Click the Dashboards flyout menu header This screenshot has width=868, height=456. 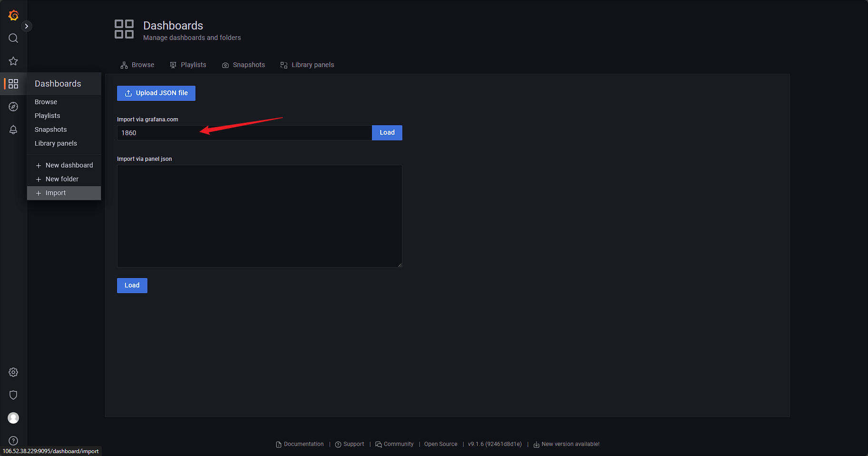pyautogui.click(x=64, y=84)
